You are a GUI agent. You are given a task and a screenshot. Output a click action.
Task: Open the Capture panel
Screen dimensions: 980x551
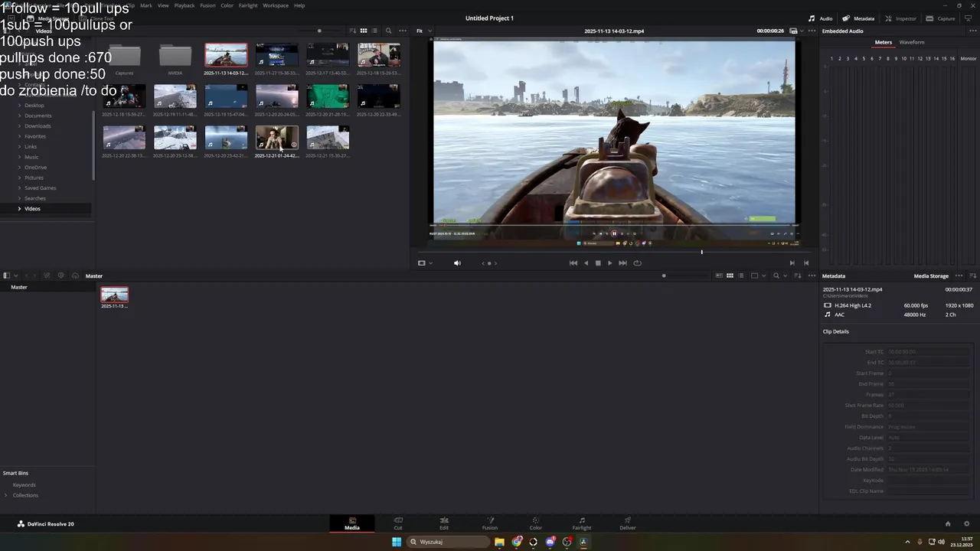pyautogui.click(x=941, y=18)
